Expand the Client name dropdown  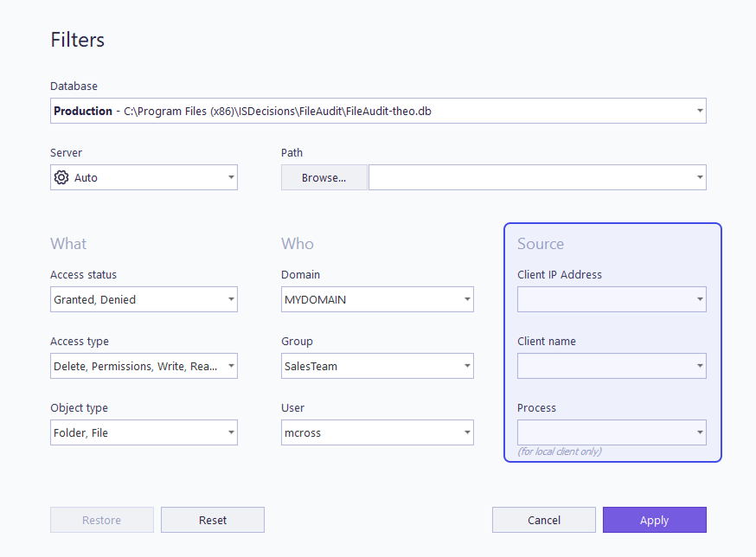(x=612, y=366)
